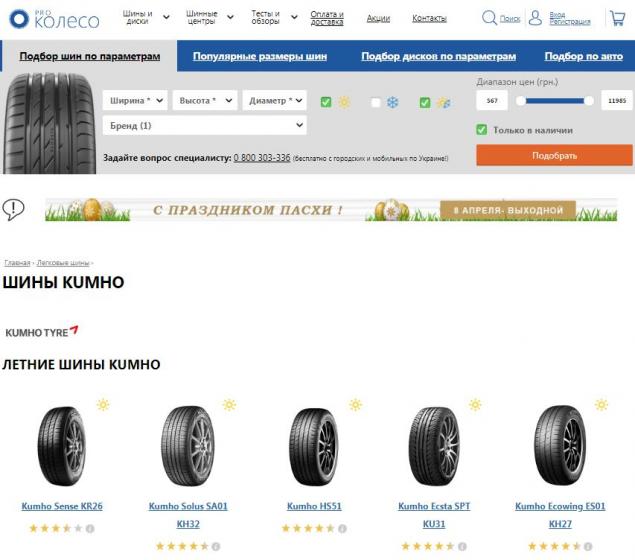Screen dimensions: 635x560
Task: Open the shopping cart icon
Action: pos(617,18)
